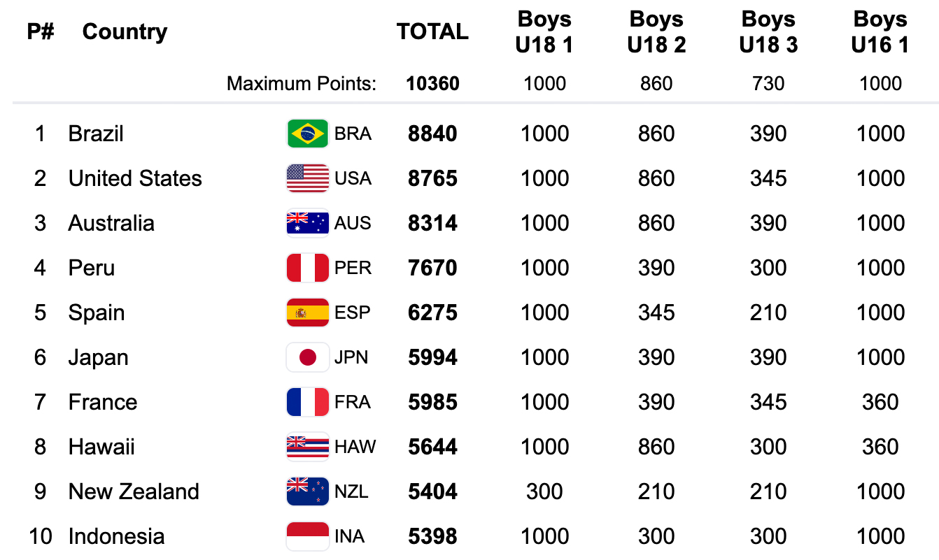
Task: Select the Boys U18 3 column header
Action: pos(768,32)
